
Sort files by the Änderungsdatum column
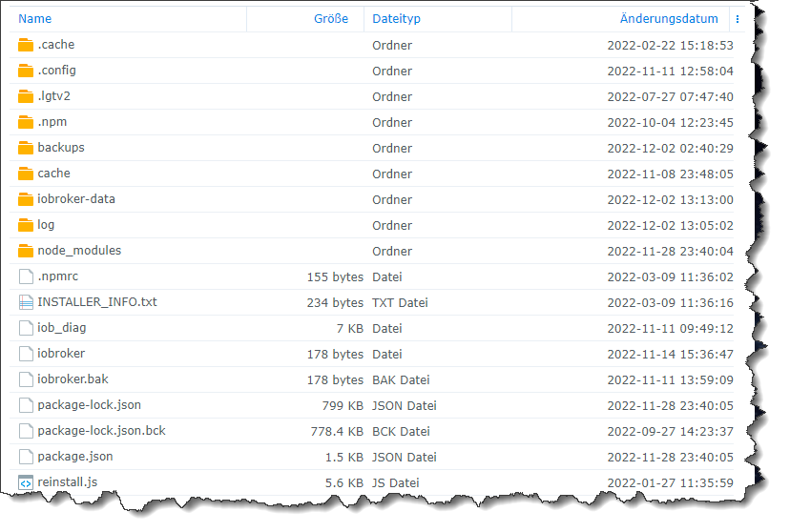tap(669, 19)
